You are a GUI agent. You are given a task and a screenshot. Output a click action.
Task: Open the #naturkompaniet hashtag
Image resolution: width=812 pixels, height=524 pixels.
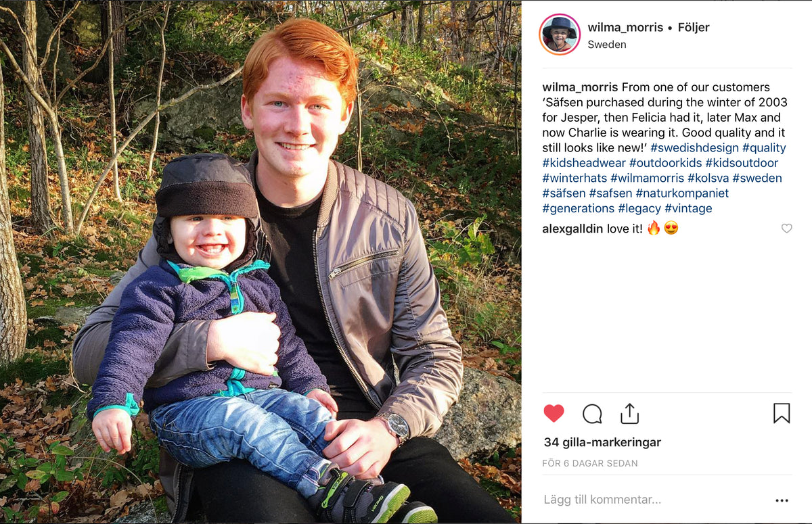[x=682, y=193]
